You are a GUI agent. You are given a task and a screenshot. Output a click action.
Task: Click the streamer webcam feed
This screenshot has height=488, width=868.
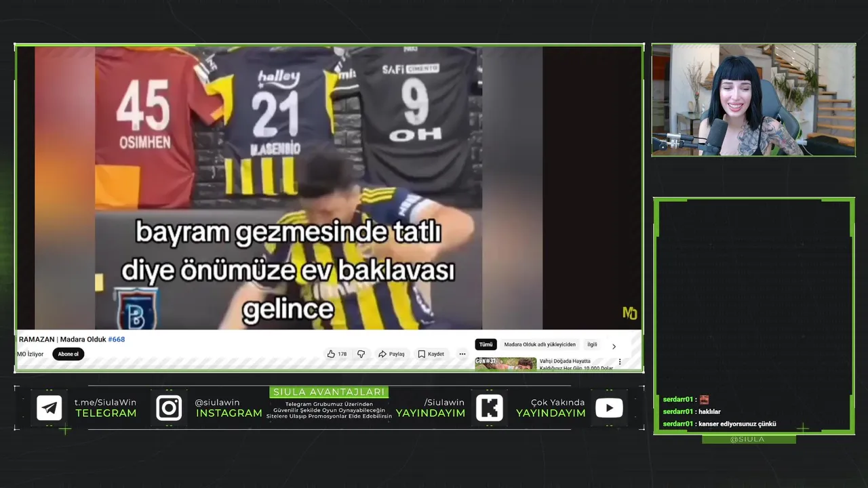[x=753, y=100]
